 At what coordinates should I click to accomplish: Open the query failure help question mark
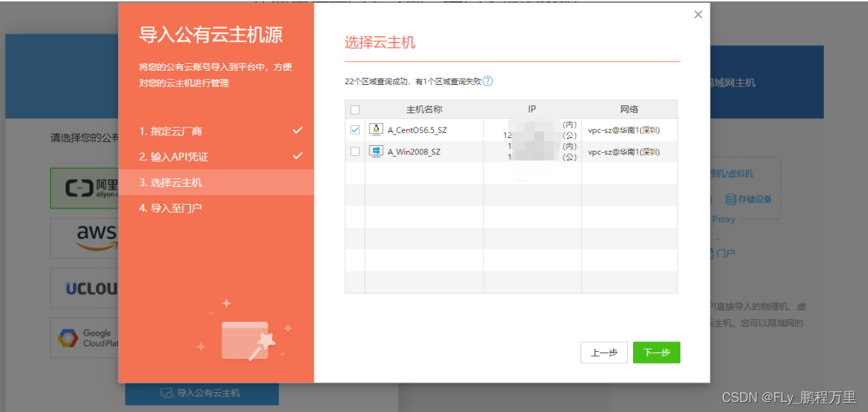pos(488,81)
